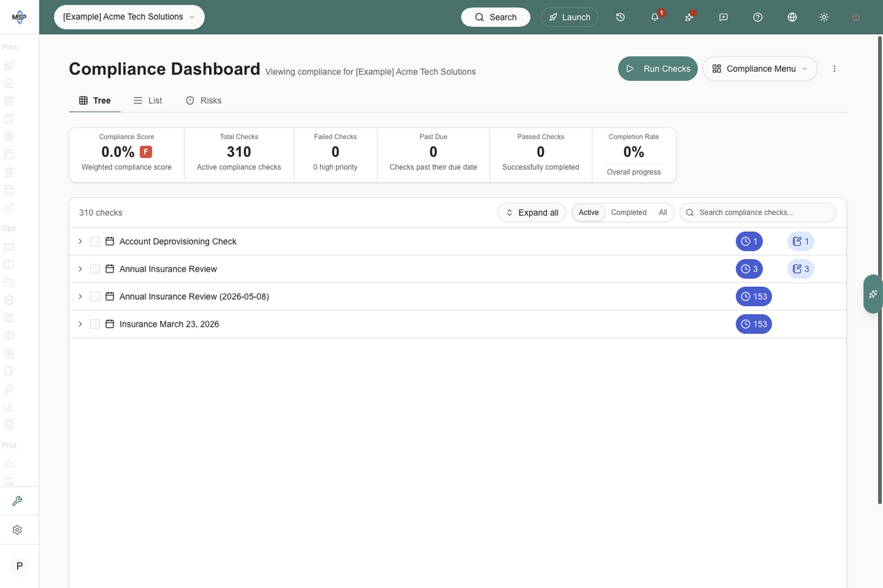Open the Risks tab

[204, 101]
